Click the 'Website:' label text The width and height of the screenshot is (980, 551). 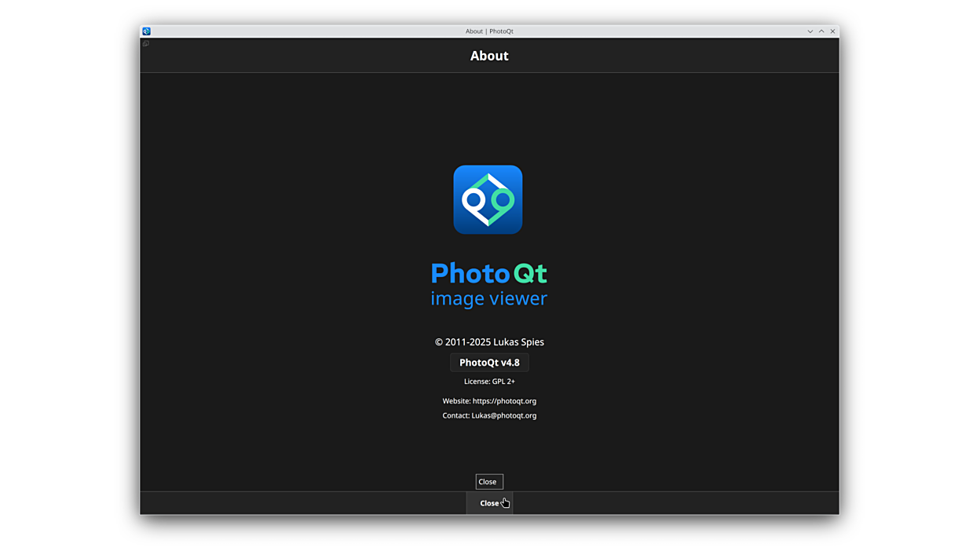(456, 401)
